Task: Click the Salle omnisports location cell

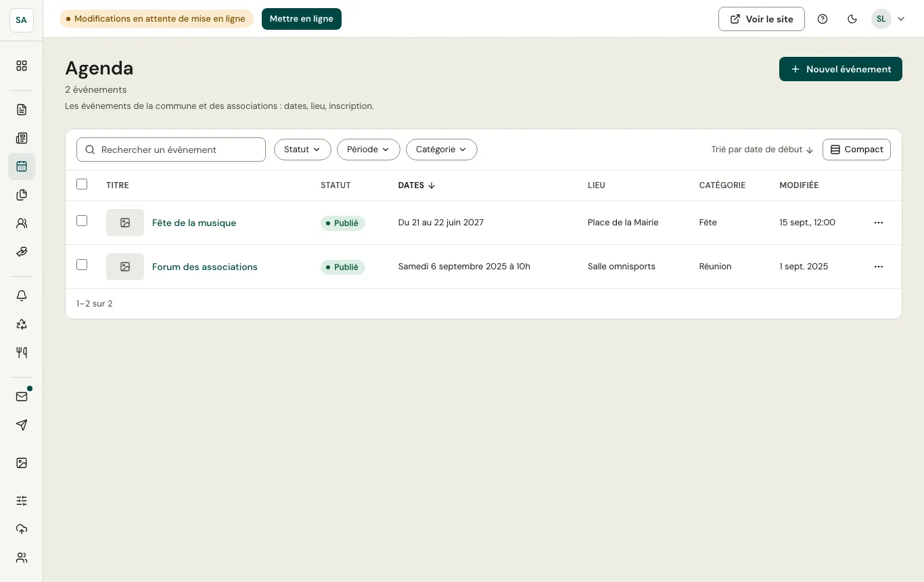Action: [622, 267]
